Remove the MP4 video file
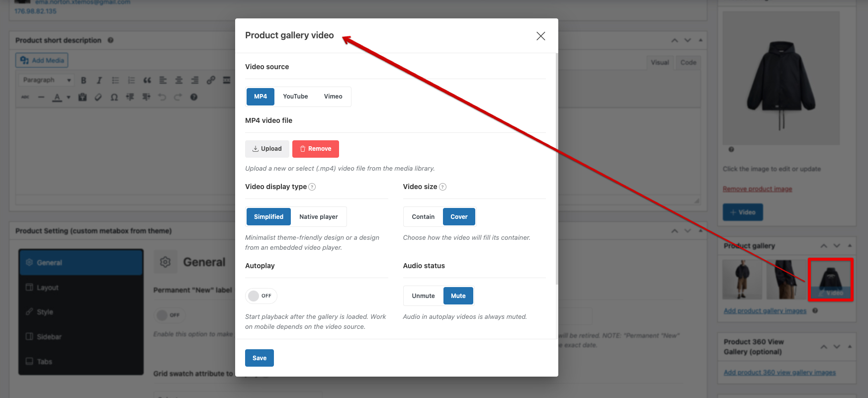Screen dimensions: 868x398 pos(316,149)
